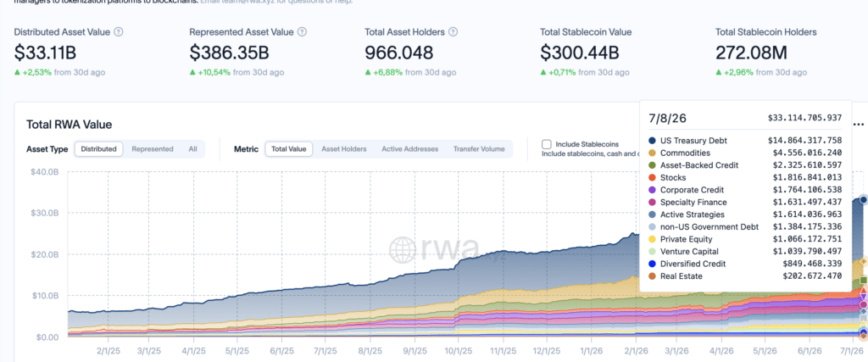Click the Private Equity legend label
This screenshot has width=868, height=362.
[685, 239]
